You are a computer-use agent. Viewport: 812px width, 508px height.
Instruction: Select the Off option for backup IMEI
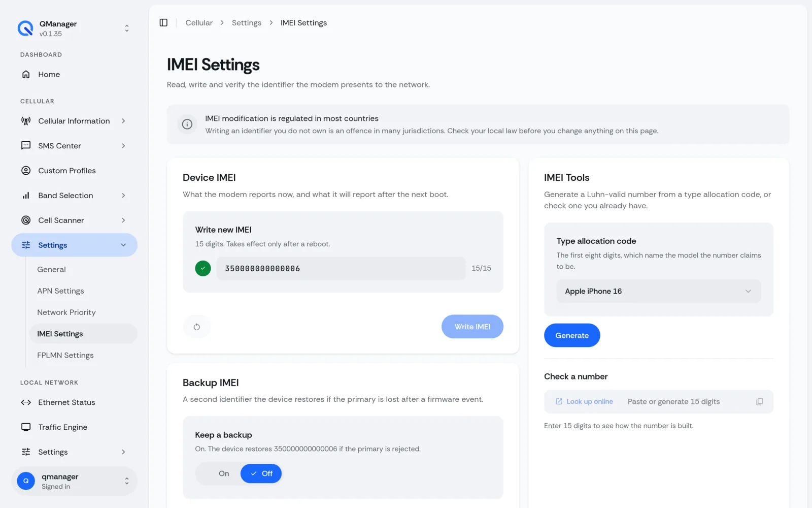tap(261, 473)
